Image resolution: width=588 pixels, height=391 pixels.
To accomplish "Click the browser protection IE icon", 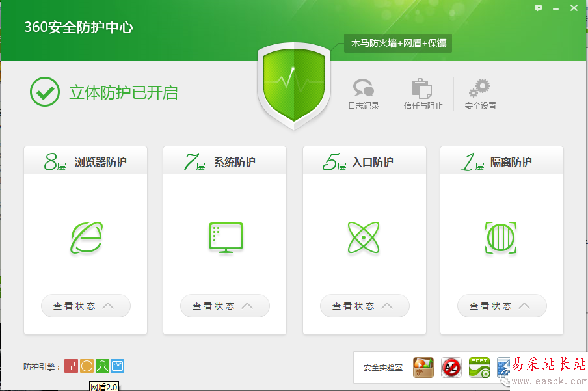I will (x=85, y=238).
